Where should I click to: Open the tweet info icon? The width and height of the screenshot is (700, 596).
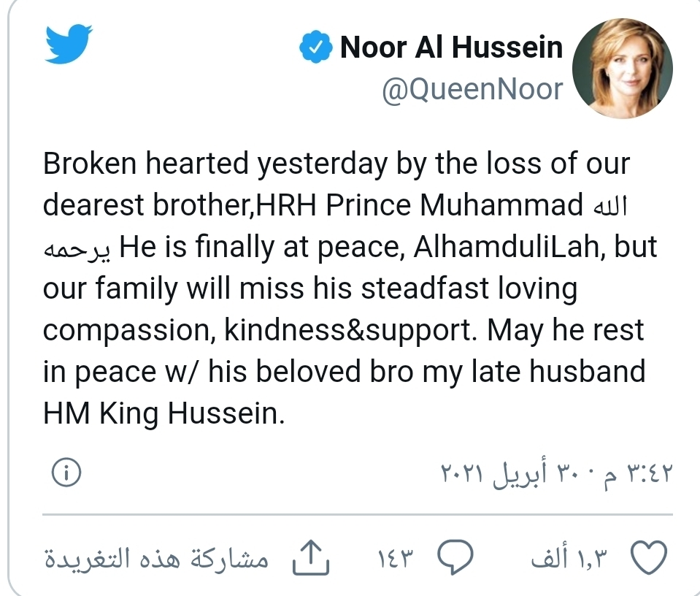[66, 473]
